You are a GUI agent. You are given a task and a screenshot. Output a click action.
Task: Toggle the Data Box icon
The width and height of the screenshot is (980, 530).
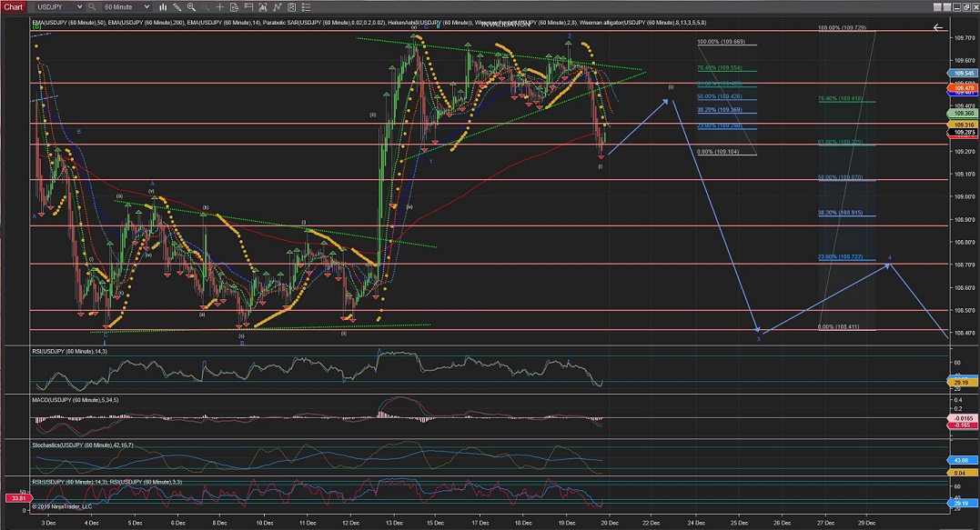234,7
